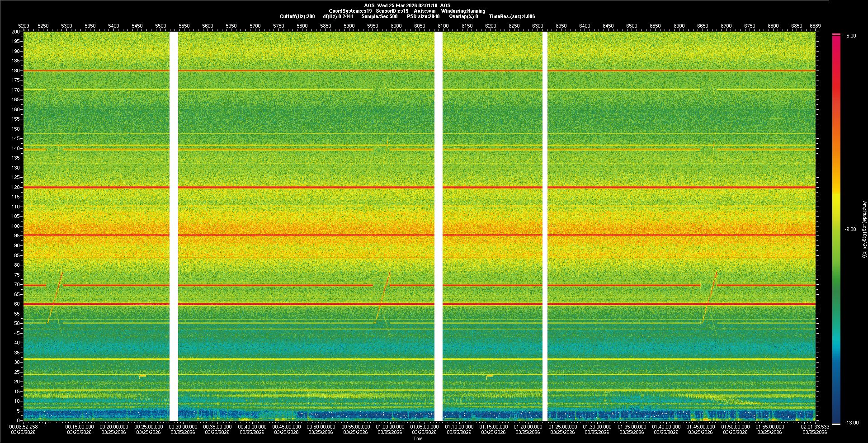Click the TimeRes.(sec):4.096 header text
The width and height of the screenshot is (868, 443).
click(x=512, y=16)
